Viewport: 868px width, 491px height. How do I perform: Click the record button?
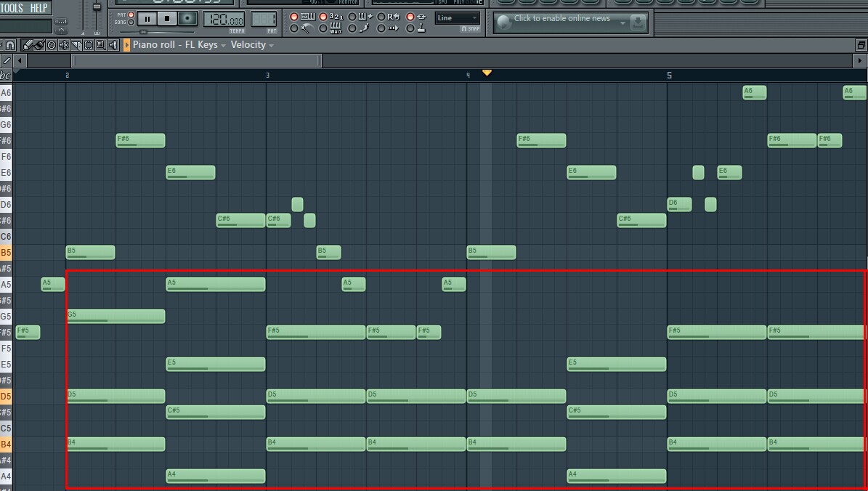[187, 19]
